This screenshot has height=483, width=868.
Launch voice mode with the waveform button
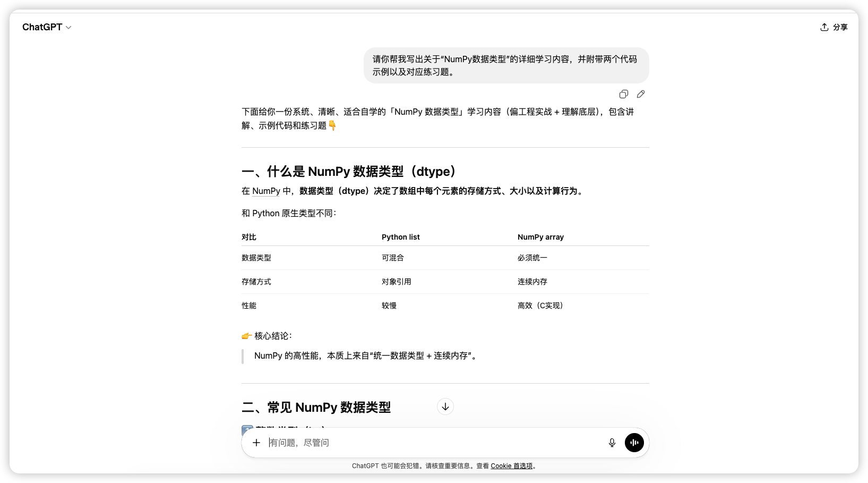[x=634, y=443]
